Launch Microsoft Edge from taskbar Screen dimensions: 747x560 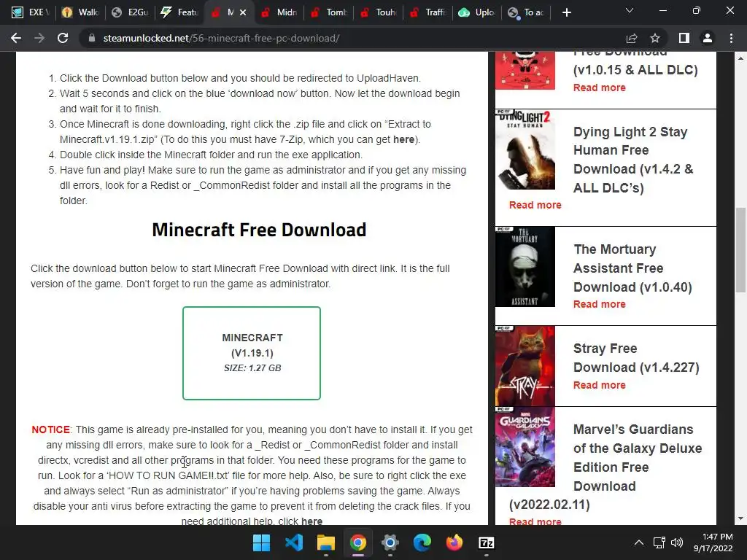(422, 542)
